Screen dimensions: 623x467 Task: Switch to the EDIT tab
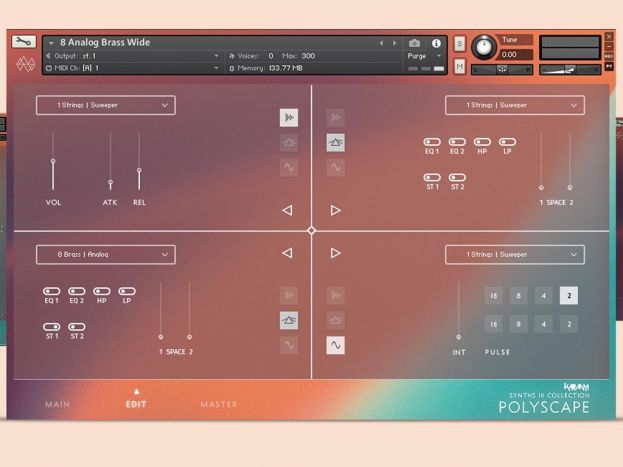point(136,404)
